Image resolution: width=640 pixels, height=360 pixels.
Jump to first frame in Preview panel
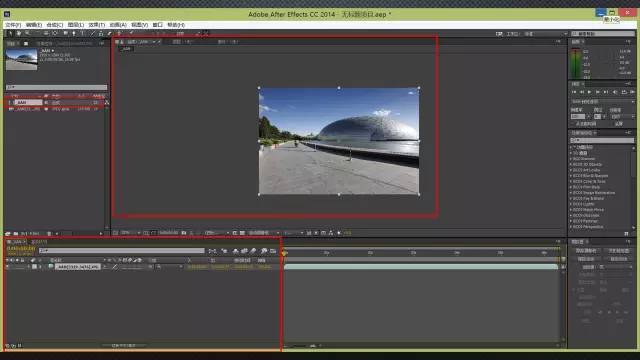(574, 92)
